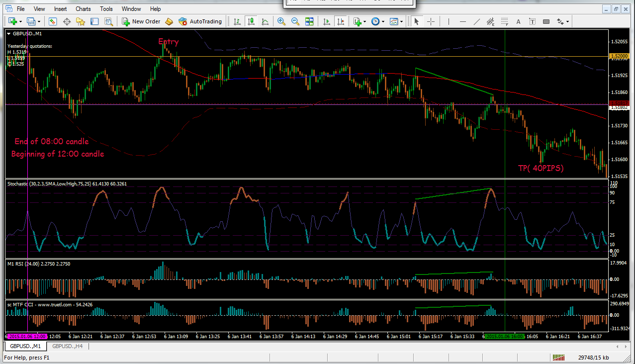The image size is (635, 364).
Task: Open indicators list icon
Action: tap(357, 21)
